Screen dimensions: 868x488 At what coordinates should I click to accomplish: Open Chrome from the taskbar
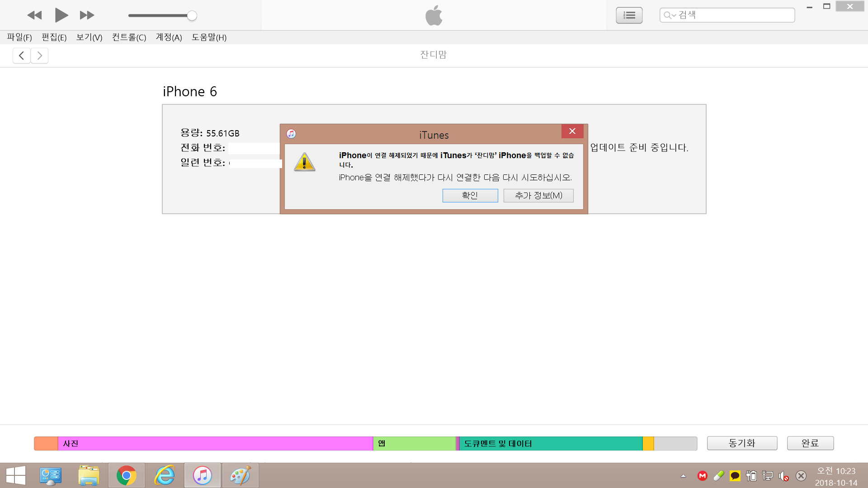pos(127,475)
